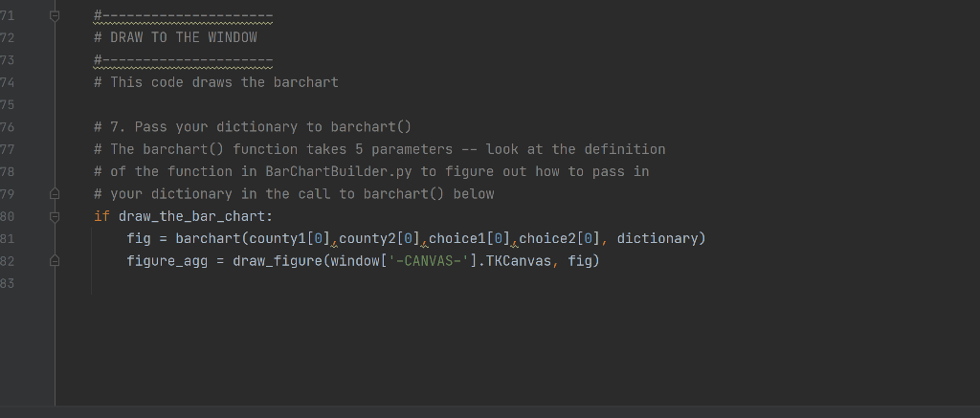The height and width of the screenshot is (418, 980).
Task: Click the draw_the_bar_chart condition variable
Action: 191,216
